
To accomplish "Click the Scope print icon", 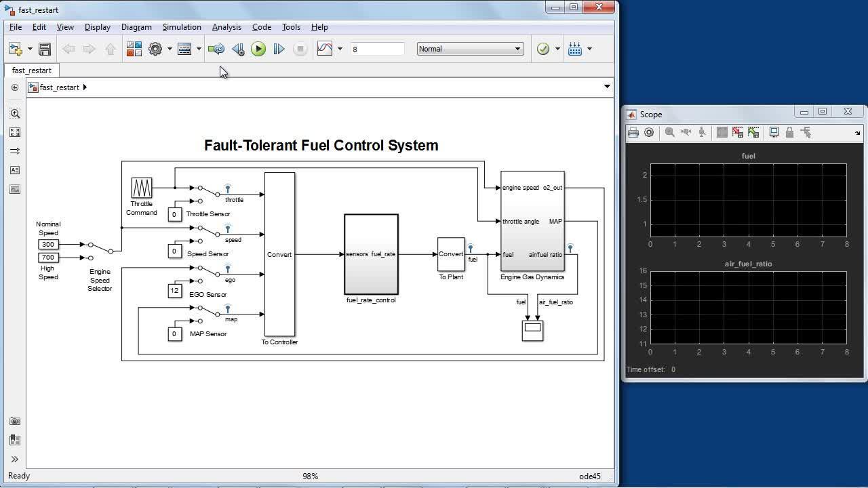I will coord(633,132).
